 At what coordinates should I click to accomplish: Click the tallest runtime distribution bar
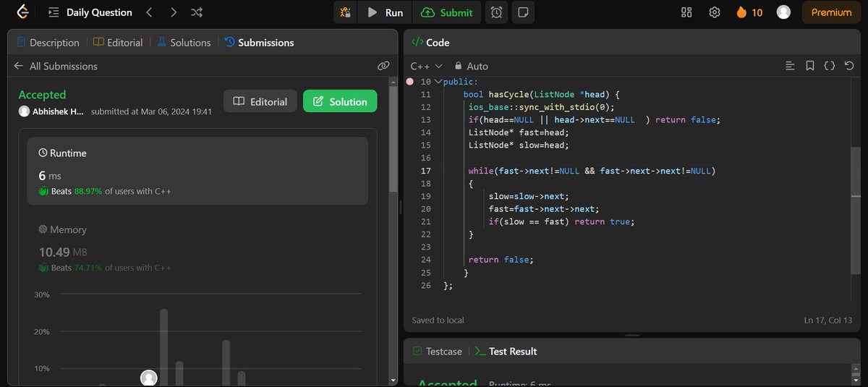pos(164,347)
